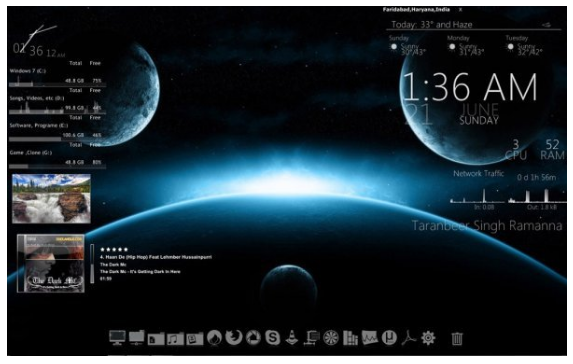Viewport: 573px width, 364px height.
Task: Click 'The Dark Mc' album cover art
Action: [51, 263]
